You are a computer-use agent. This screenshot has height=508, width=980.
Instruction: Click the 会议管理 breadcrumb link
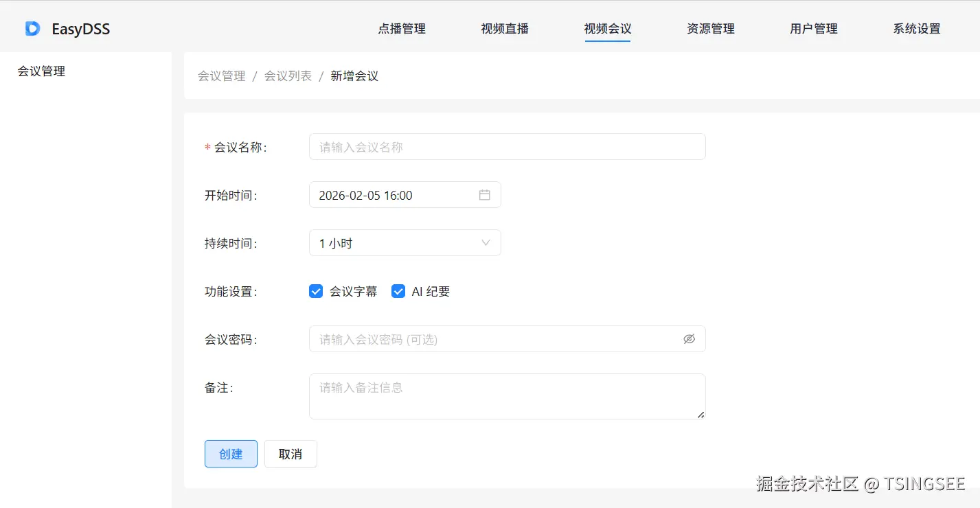coord(221,76)
